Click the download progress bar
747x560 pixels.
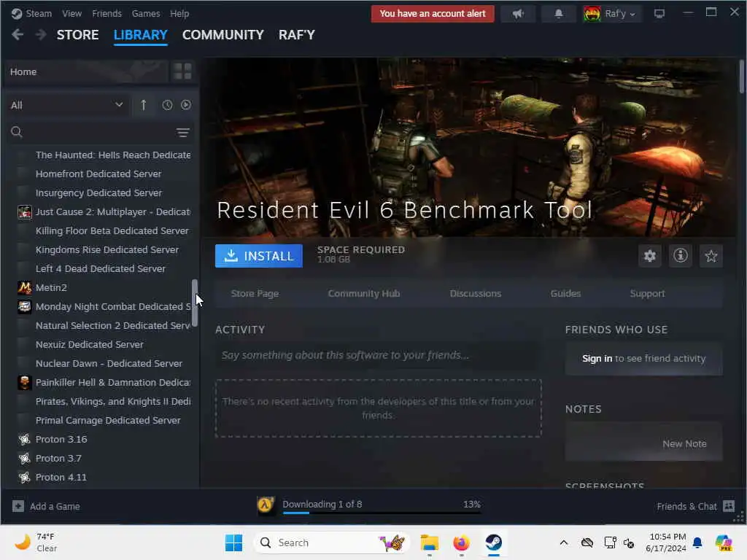[x=382, y=513]
